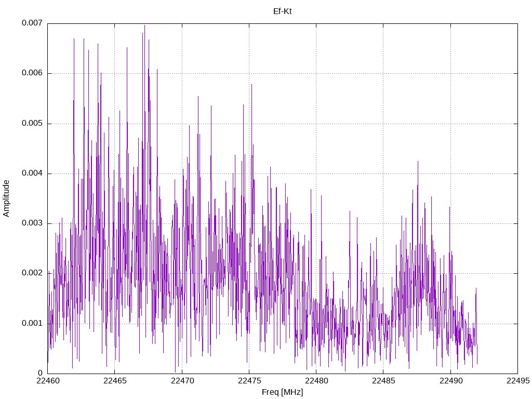This screenshot has width=532, height=399.
Task: Click x-axis tick label 22460
Action: pos(47,381)
